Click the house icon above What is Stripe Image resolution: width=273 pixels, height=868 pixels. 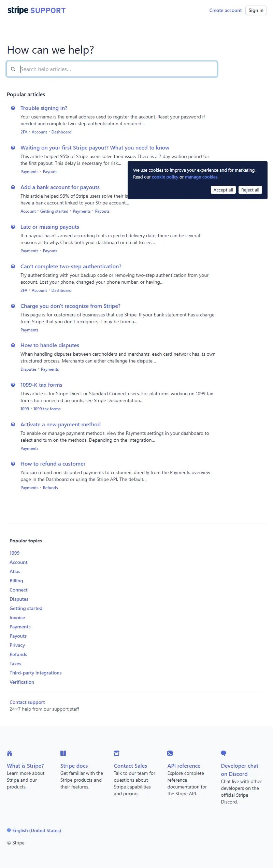(10, 753)
